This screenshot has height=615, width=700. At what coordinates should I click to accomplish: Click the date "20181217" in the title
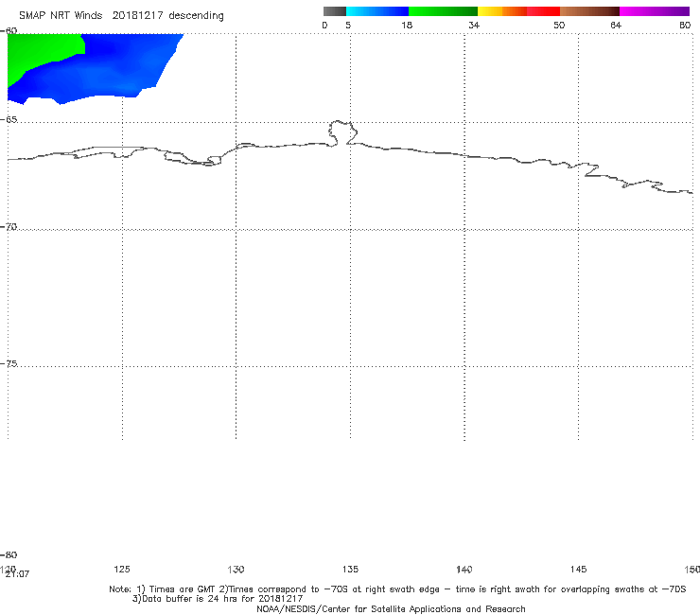(x=137, y=16)
